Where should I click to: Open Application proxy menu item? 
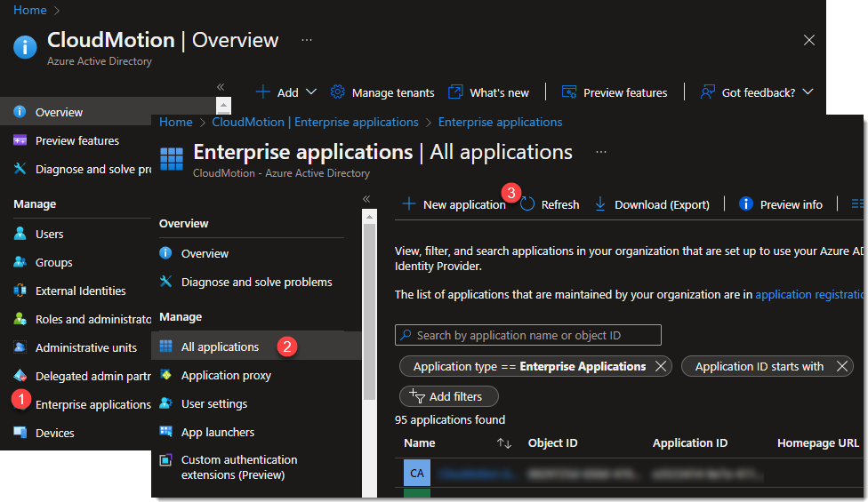226,375
